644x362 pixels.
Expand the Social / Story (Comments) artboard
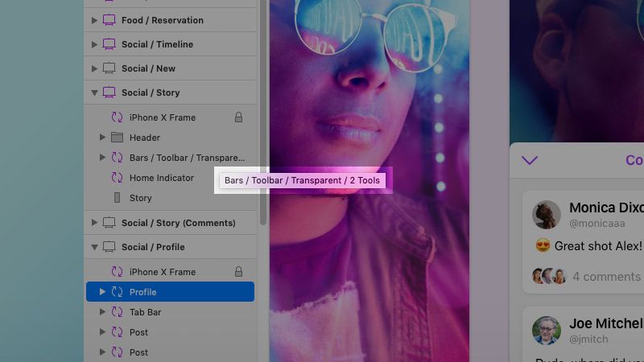[94, 223]
